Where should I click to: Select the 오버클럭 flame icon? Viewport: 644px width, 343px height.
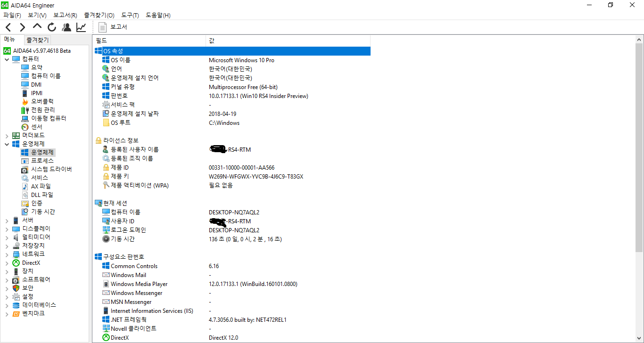tap(25, 101)
